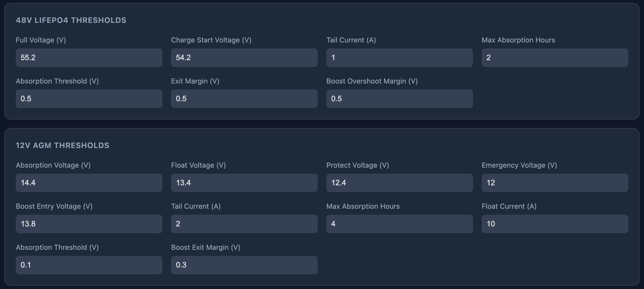
Task: Select the Emergency Voltage input
Action: 555,183
